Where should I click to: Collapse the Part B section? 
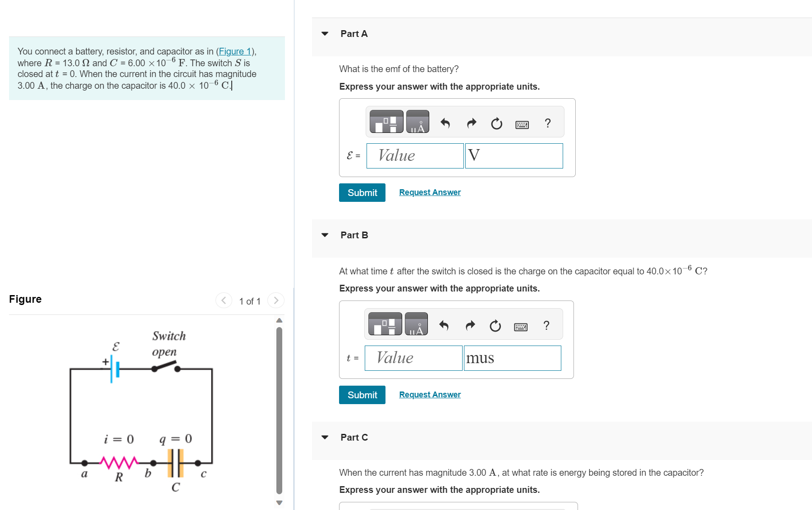point(325,235)
